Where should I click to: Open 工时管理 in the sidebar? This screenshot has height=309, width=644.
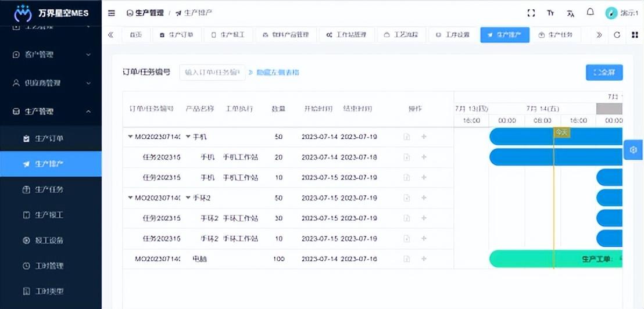[51, 266]
